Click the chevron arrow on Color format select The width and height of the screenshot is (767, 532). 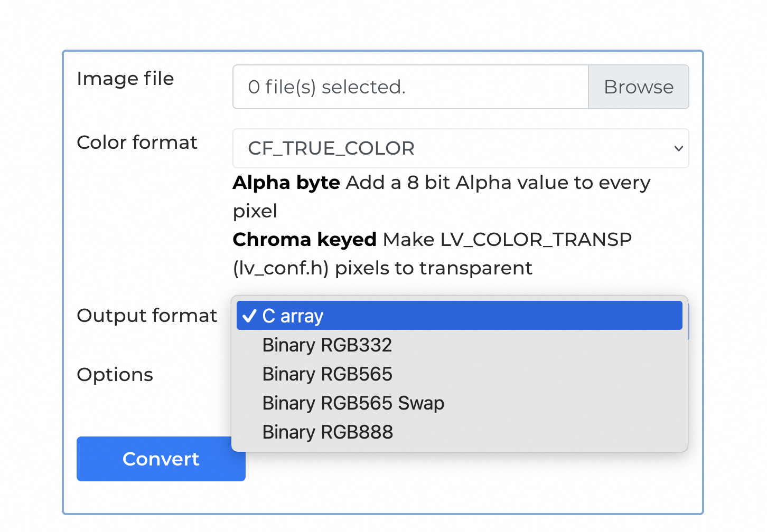coord(678,148)
